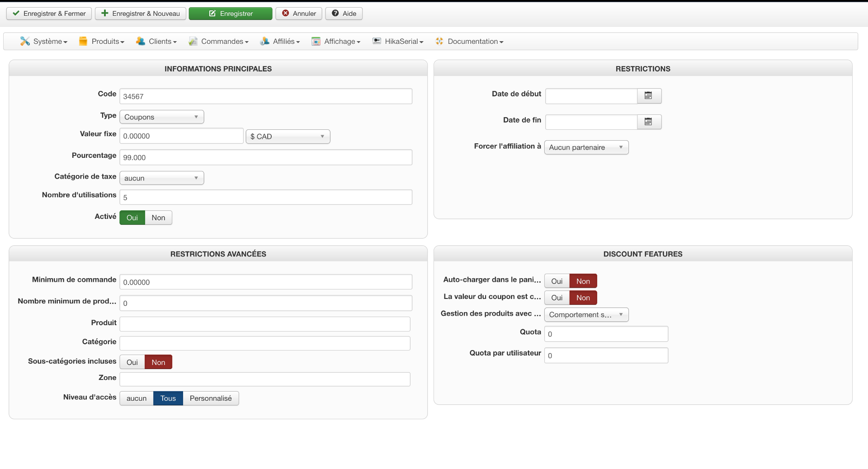Focus the Date de fin field
This screenshot has height=469, width=868.
coord(591,122)
